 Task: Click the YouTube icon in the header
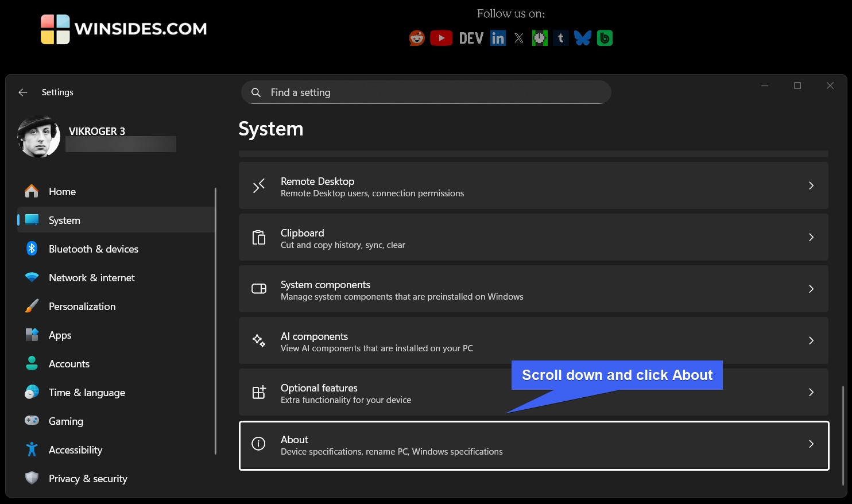[441, 38]
